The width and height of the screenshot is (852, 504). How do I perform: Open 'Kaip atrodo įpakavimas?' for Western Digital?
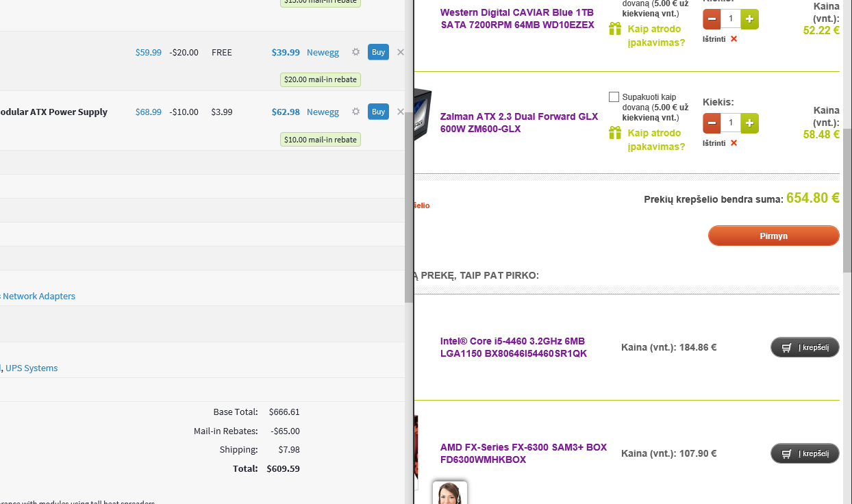click(x=656, y=36)
